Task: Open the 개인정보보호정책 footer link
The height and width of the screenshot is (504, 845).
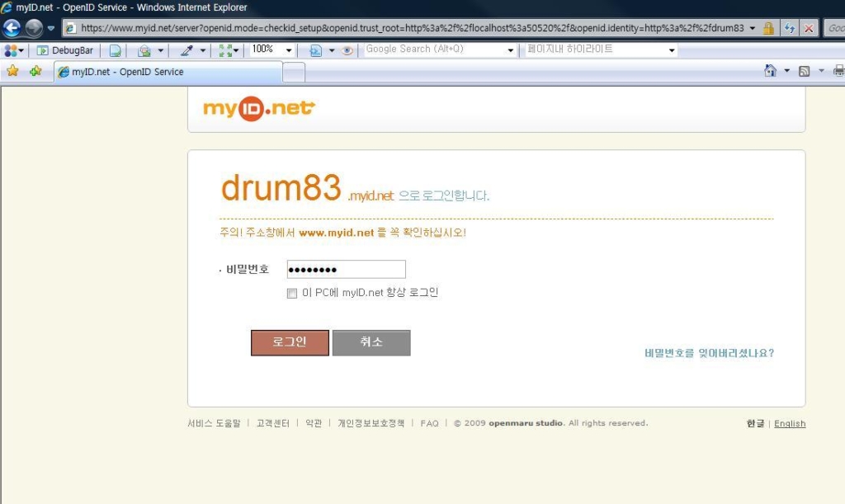Action: 371,423
